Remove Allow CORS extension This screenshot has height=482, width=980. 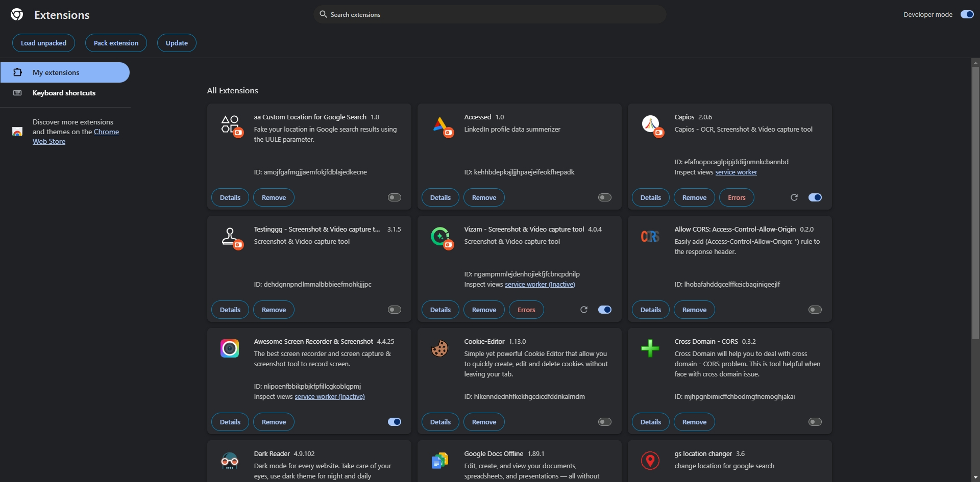click(x=694, y=310)
